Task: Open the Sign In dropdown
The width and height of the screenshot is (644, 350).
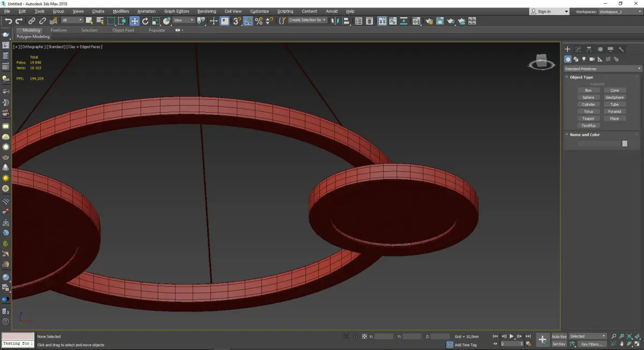Action: click(x=549, y=11)
